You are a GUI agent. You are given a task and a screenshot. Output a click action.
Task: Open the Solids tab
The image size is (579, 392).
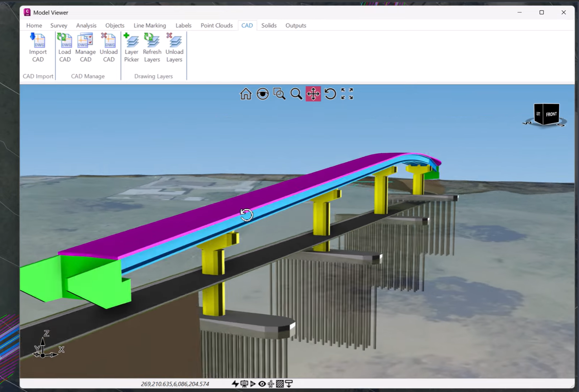click(x=269, y=26)
